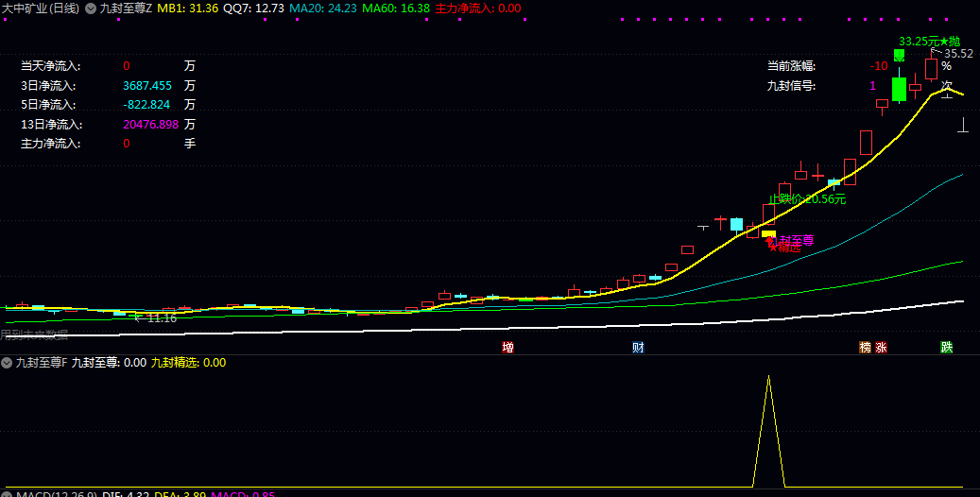Click the red 增 event marker
This screenshot has height=497, width=980.
[x=507, y=347]
